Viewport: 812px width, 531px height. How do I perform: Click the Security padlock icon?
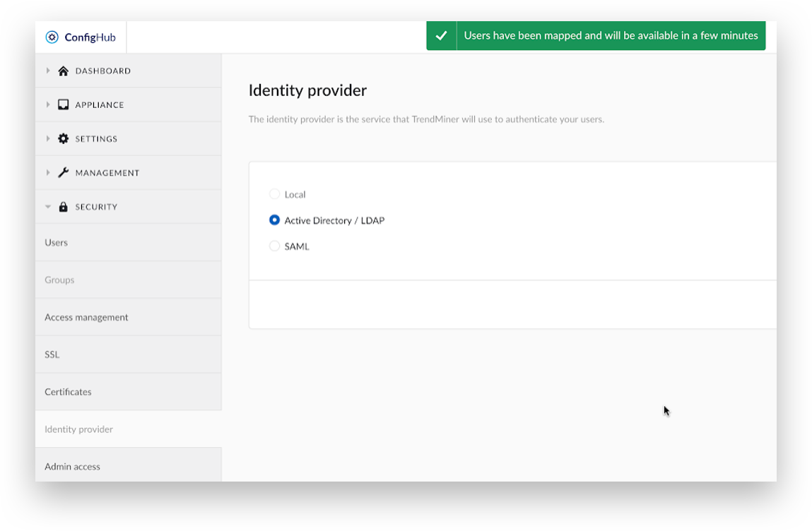click(x=63, y=206)
